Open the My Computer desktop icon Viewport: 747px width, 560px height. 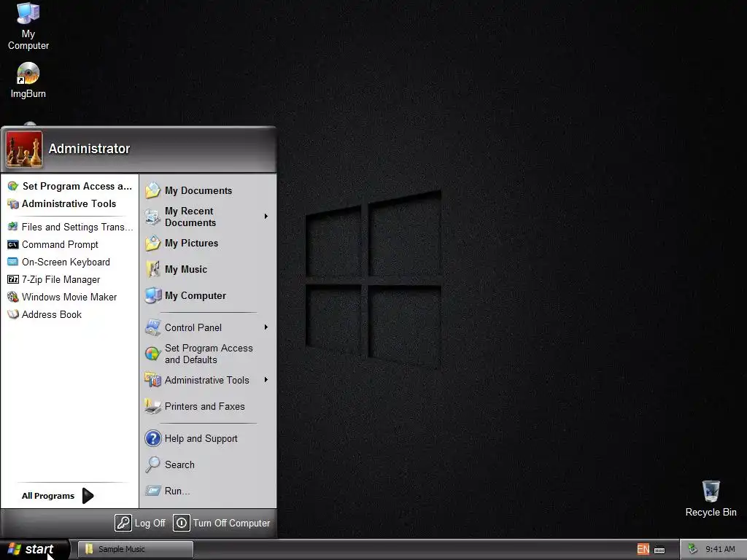[28, 14]
